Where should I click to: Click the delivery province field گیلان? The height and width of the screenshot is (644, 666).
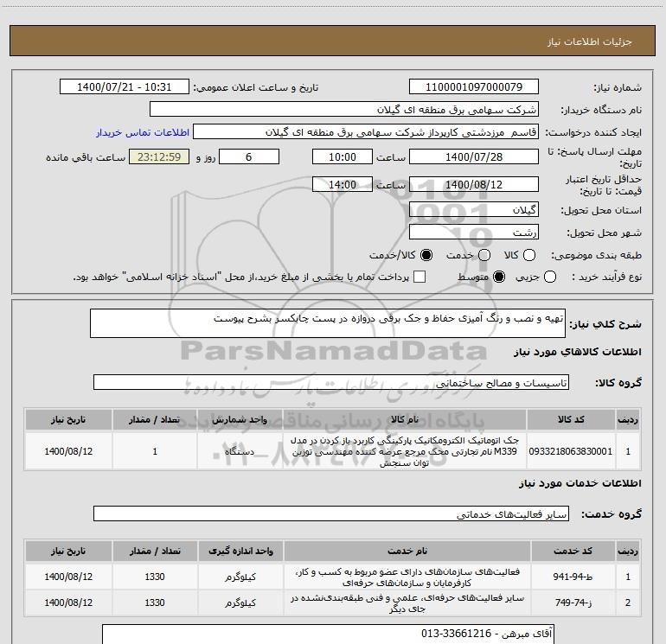pyautogui.click(x=474, y=210)
